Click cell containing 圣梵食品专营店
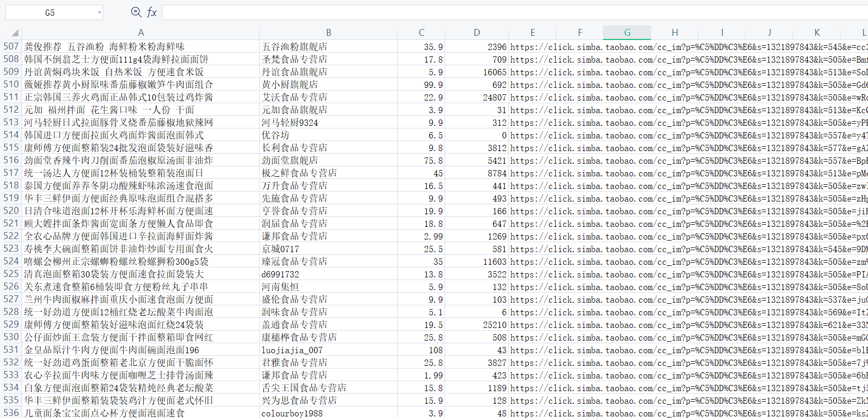Screen dimensions: 868x418 pos(328,59)
